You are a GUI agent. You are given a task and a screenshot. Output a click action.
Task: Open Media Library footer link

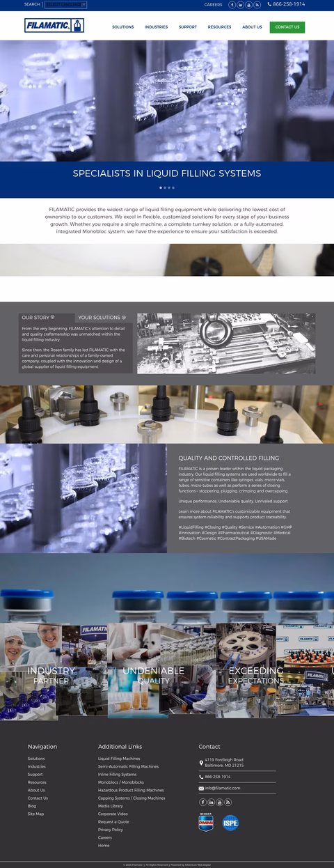(111, 806)
